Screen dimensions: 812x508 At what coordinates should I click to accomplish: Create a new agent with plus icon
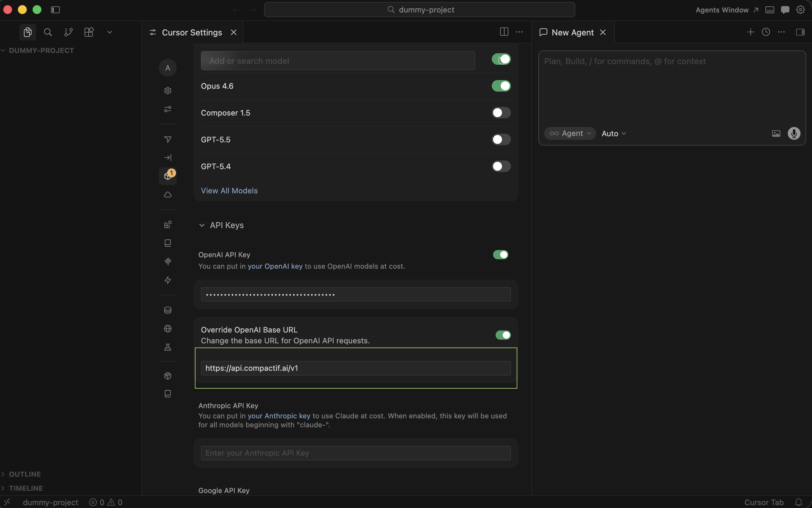click(750, 32)
